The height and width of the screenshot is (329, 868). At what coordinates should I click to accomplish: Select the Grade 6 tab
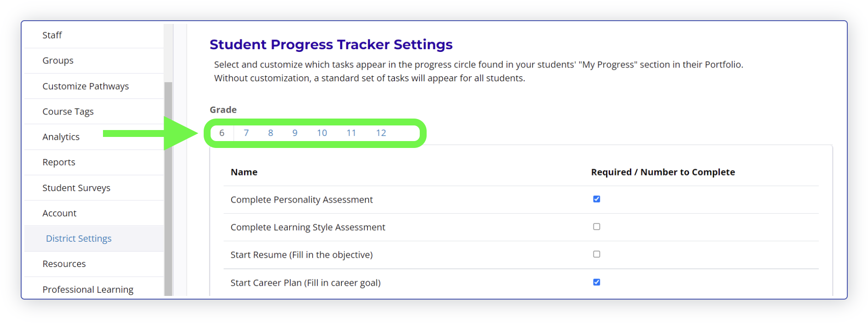(222, 133)
